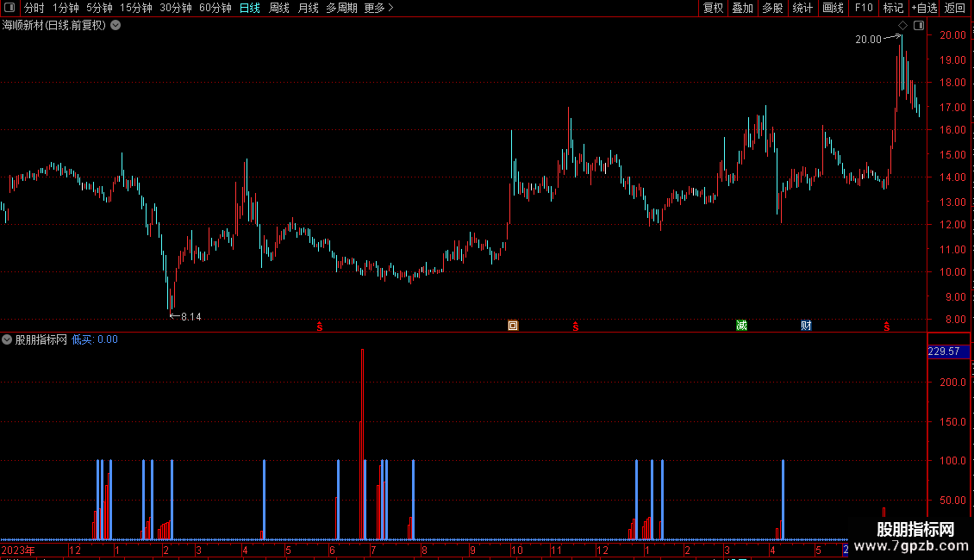Image resolution: width=974 pixels, height=560 pixels.
Task: Click the 统计 statistics button
Action: pyautogui.click(x=802, y=8)
